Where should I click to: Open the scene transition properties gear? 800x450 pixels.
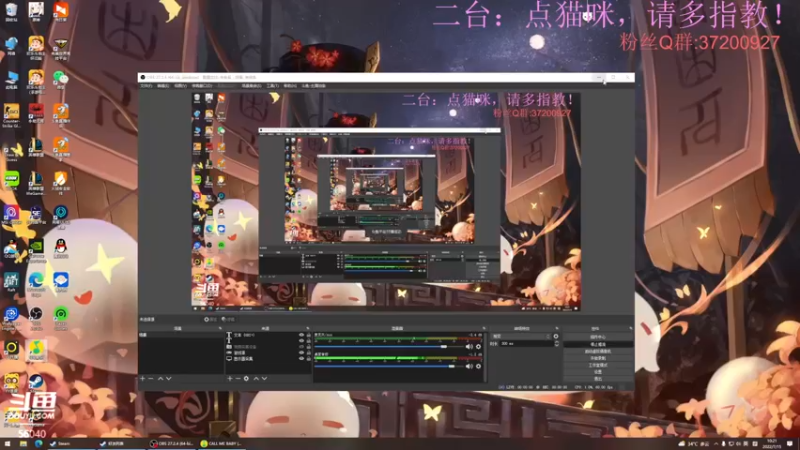click(556, 336)
